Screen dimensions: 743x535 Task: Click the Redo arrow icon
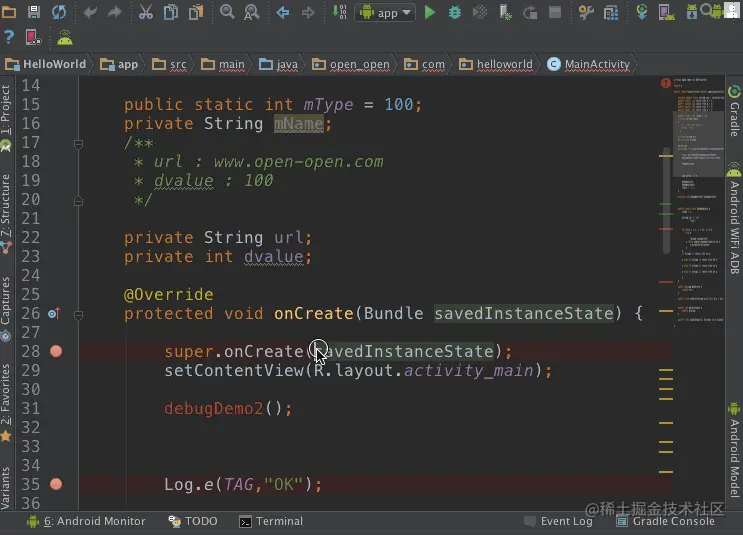(114, 12)
